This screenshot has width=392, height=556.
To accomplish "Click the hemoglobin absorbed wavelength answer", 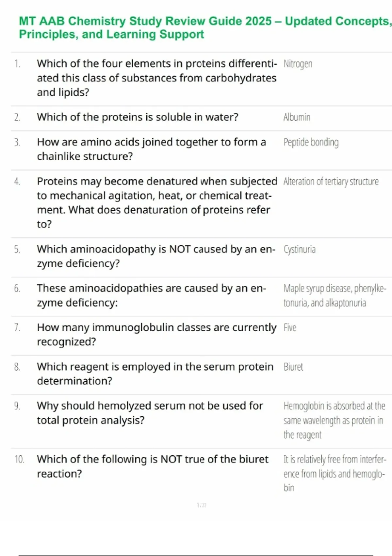I will pyautogui.click(x=334, y=420).
